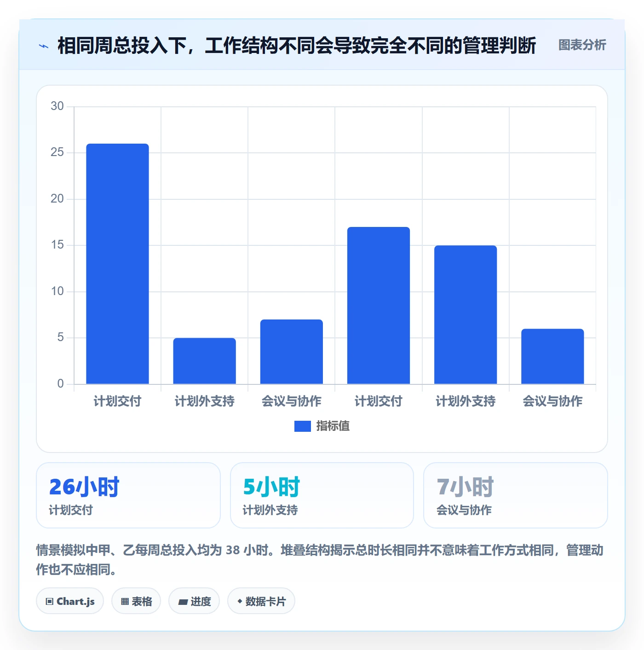
Task: Click the y-axis tick label 20
Action: [57, 199]
